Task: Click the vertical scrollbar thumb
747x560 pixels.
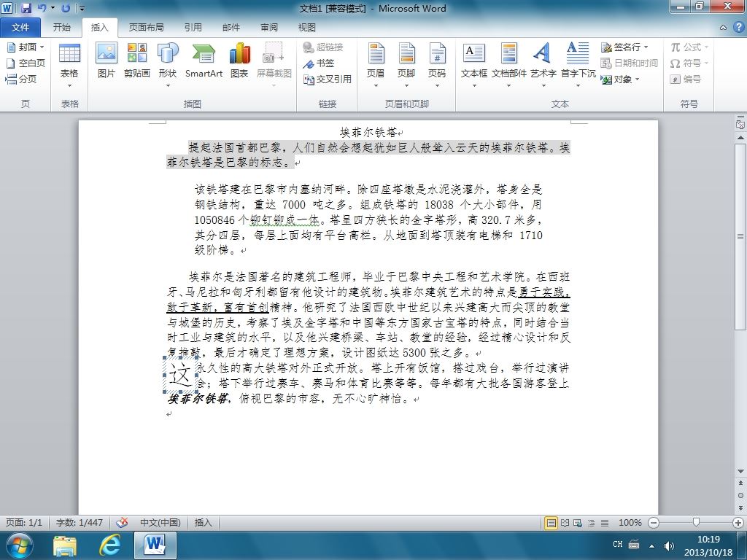Action: (x=740, y=237)
